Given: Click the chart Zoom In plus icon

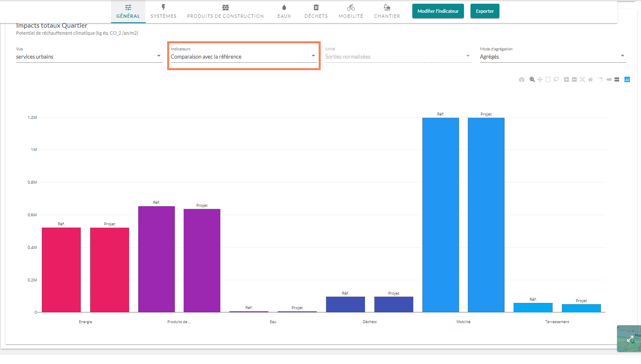Looking at the screenshot, I should 566,80.
